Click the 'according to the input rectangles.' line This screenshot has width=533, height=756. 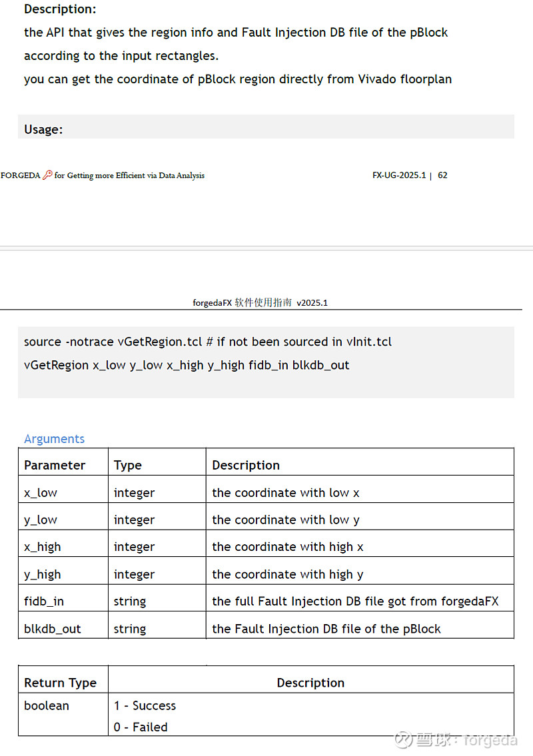(x=121, y=56)
